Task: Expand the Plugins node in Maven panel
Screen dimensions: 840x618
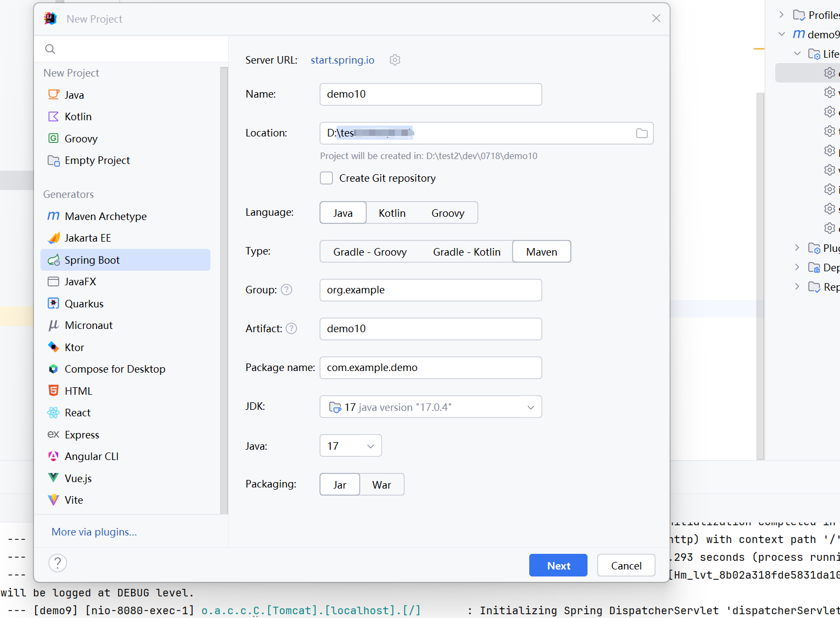Action: 797,248
